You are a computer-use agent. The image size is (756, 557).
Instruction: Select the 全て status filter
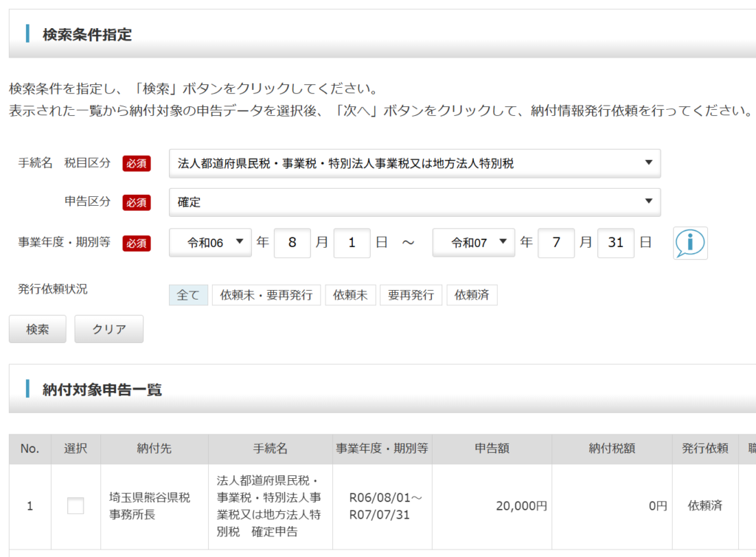tap(188, 295)
